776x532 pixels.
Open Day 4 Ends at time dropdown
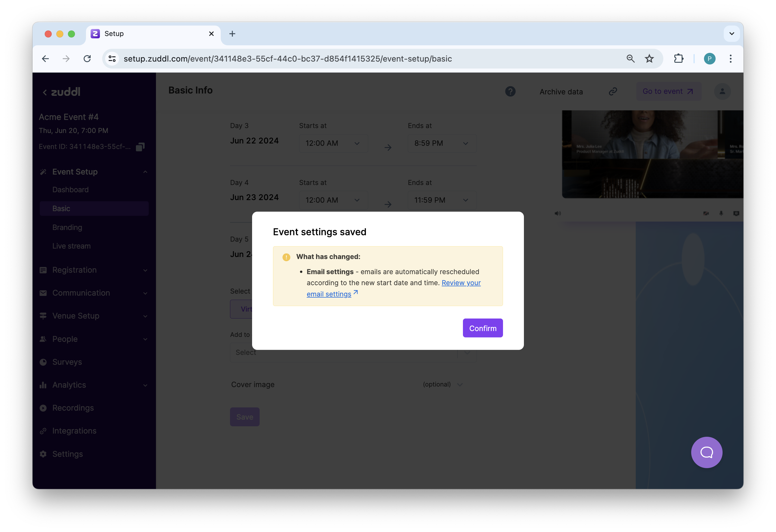(442, 200)
